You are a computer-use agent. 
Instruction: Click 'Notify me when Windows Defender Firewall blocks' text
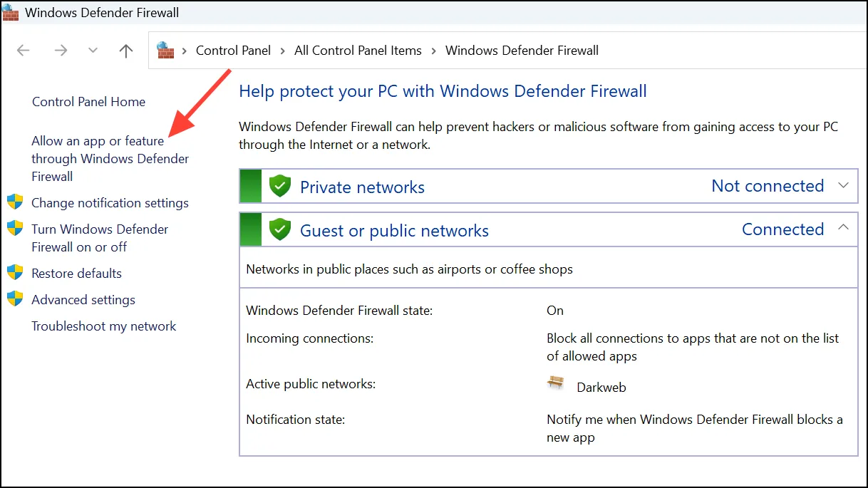(695, 428)
